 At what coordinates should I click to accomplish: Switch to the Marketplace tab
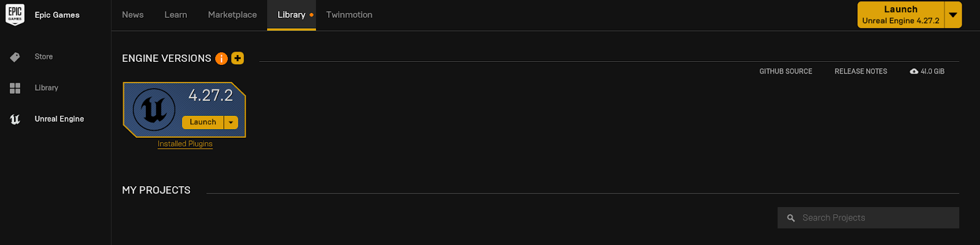point(232,15)
